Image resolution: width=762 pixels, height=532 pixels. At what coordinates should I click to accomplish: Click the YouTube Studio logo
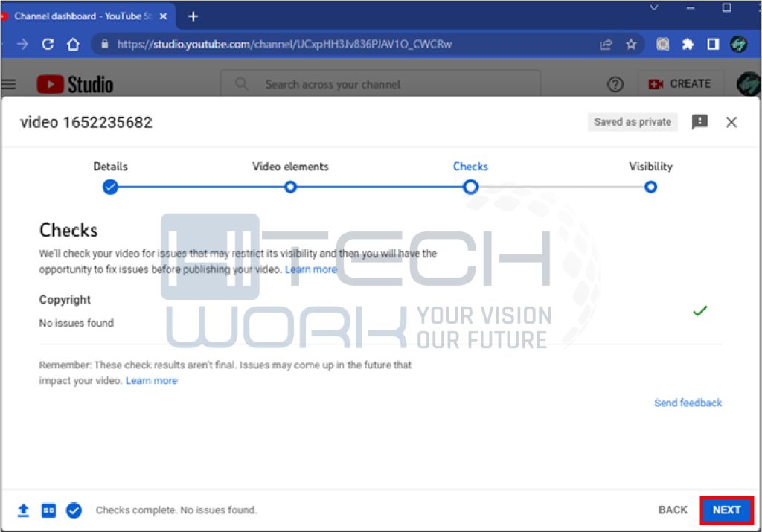75,84
